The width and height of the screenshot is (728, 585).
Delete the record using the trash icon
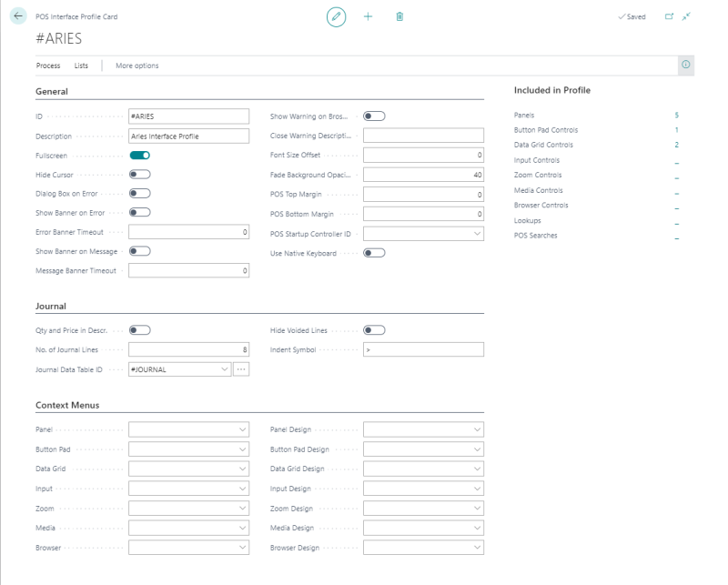click(399, 16)
